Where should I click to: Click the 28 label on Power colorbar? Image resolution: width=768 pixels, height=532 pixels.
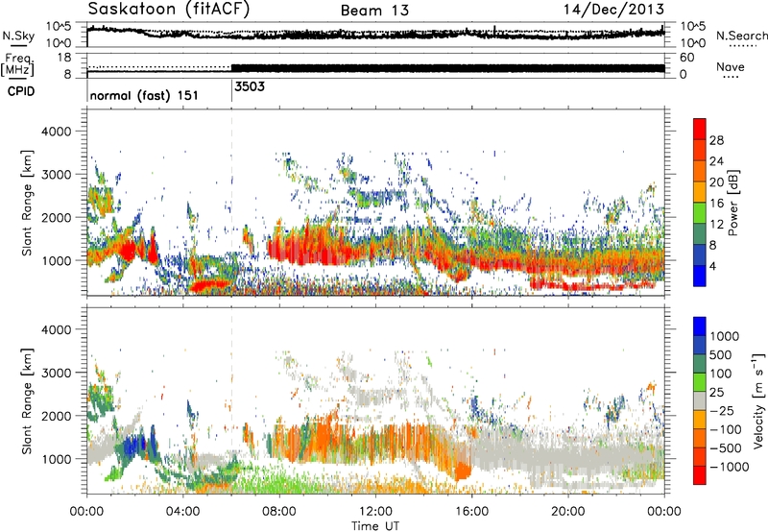coord(716,140)
